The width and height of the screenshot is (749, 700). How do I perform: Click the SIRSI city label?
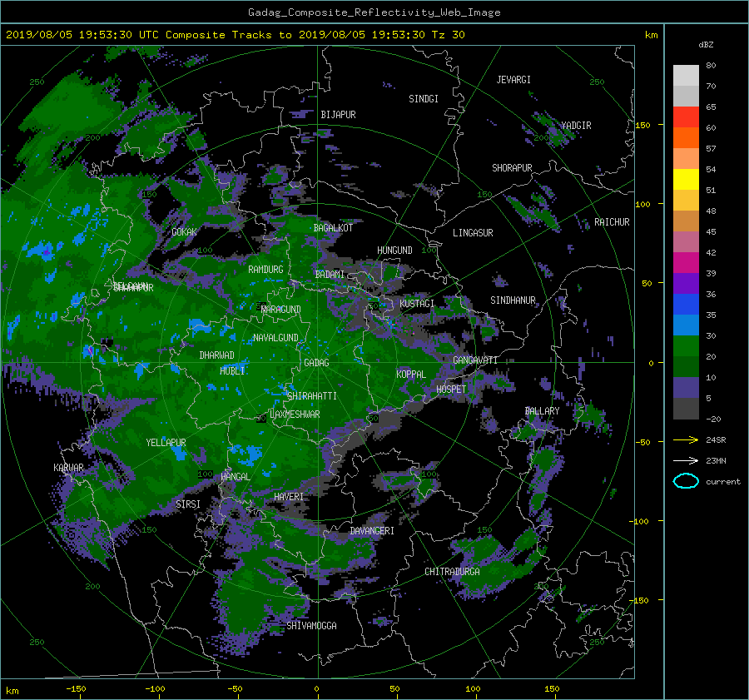pos(188,504)
